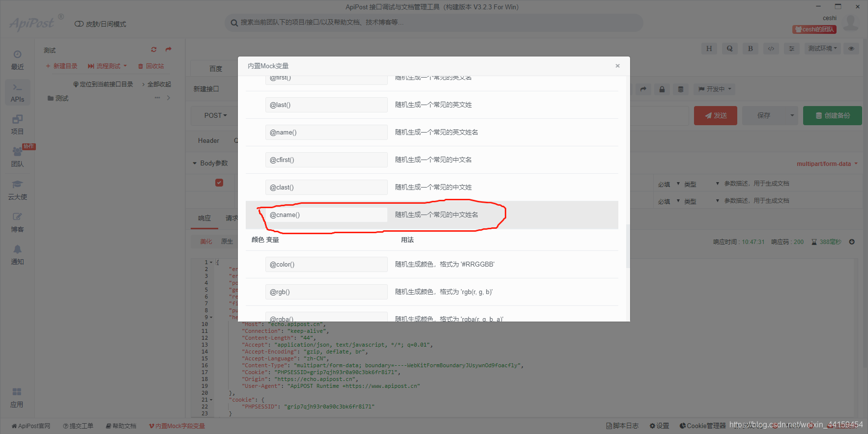Open the 云大使 section

(x=17, y=190)
